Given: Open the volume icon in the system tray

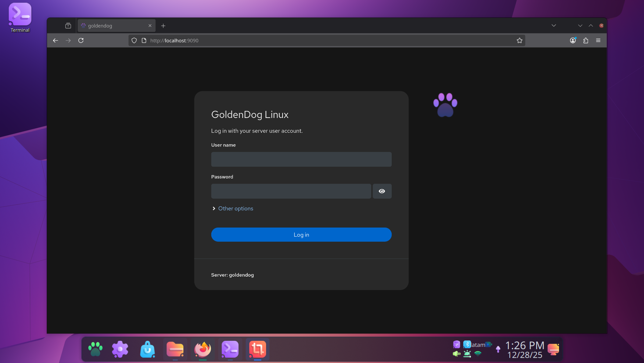Looking at the screenshot, I should point(456,354).
